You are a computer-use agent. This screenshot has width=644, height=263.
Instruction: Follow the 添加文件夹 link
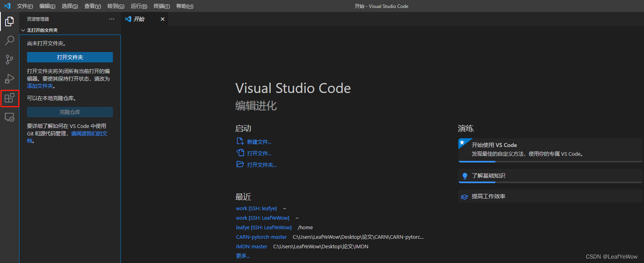pos(40,86)
